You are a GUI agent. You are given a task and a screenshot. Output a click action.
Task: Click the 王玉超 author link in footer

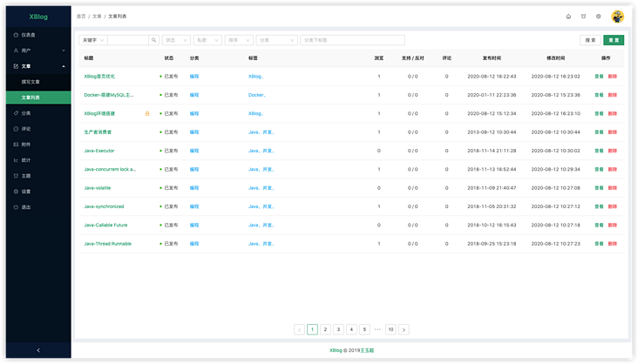pyautogui.click(x=367, y=351)
